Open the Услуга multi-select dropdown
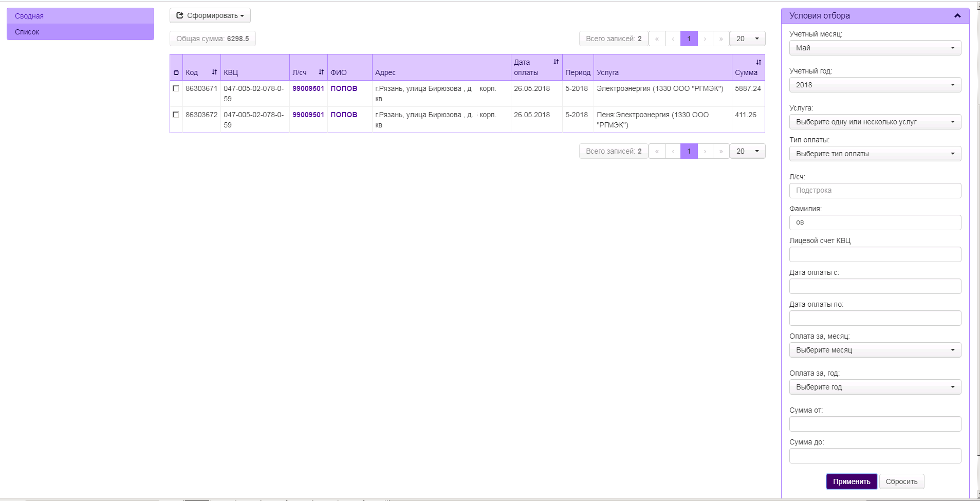The height and width of the screenshot is (501, 980). coord(875,122)
